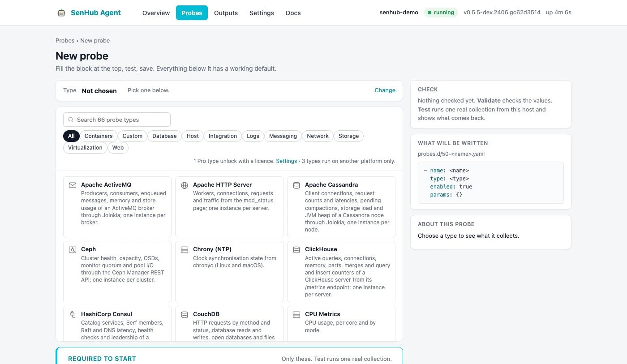Click the search magnifier icon

pos(71,120)
